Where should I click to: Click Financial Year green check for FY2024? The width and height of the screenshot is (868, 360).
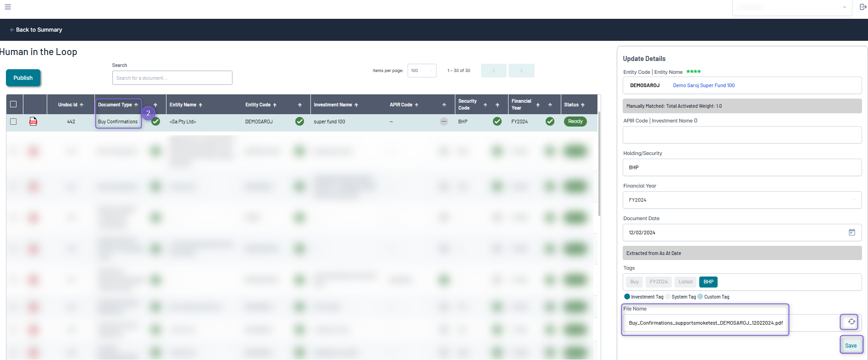[550, 122]
